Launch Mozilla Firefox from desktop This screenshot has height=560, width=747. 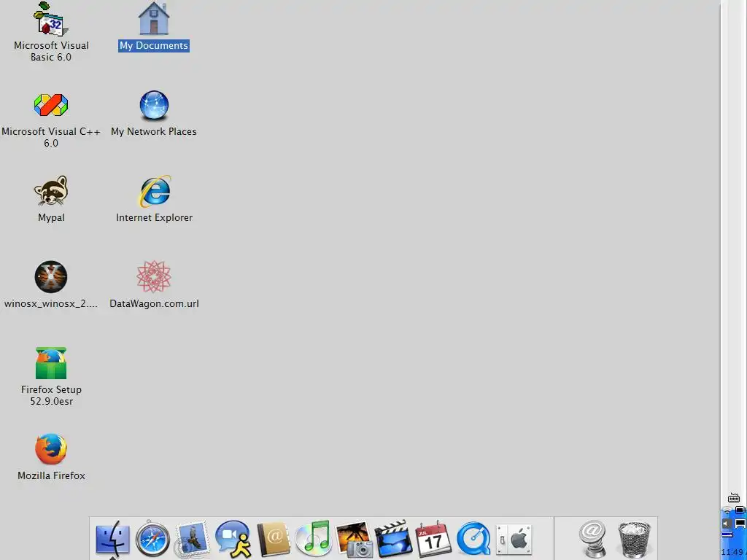(x=51, y=448)
